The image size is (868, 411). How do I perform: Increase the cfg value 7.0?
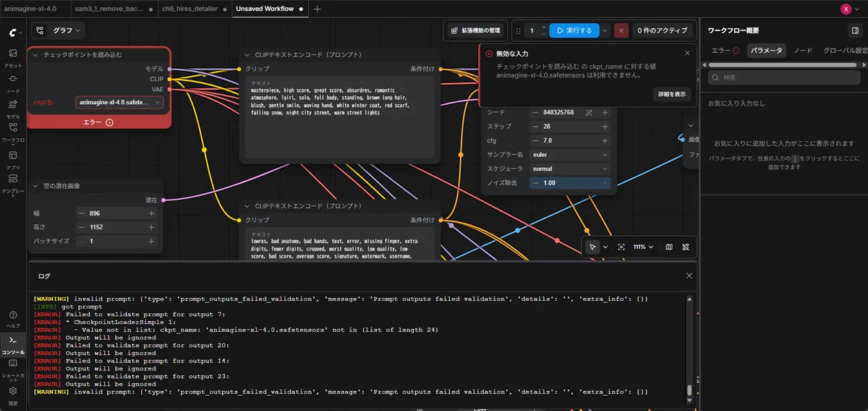coord(605,140)
